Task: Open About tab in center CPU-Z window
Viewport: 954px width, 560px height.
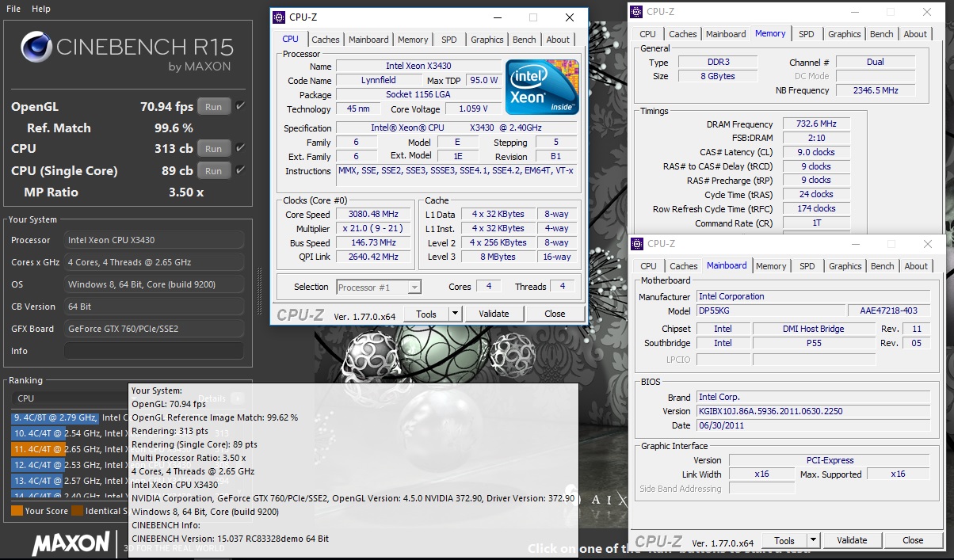Action: click(558, 40)
